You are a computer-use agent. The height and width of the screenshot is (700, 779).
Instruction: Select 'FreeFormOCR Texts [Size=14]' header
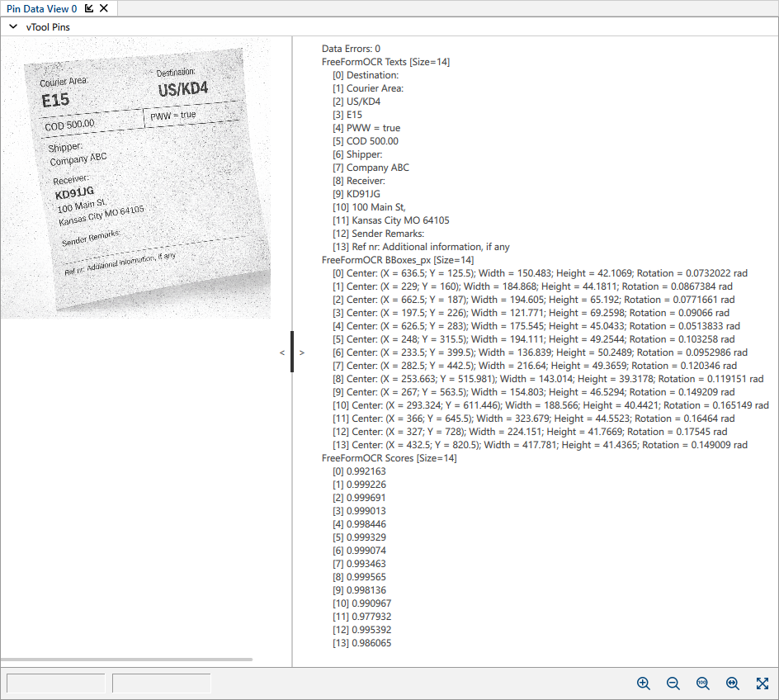tap(385, 62)
